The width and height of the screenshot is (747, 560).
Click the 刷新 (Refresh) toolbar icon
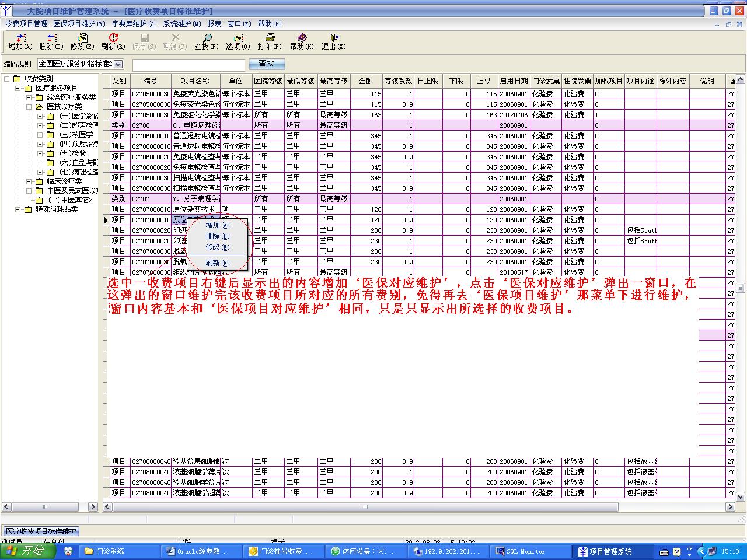click(113, 38)
